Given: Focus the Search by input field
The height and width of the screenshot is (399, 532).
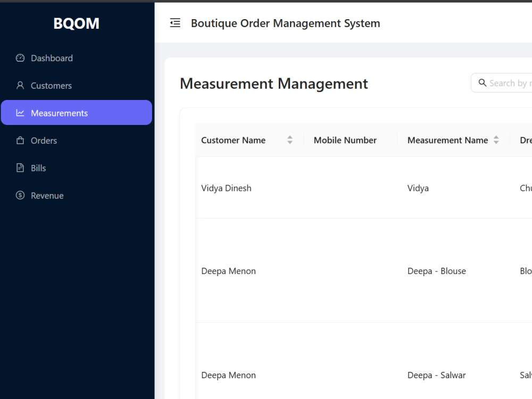Looking at the screenshot, I should [x=502, y=83].
